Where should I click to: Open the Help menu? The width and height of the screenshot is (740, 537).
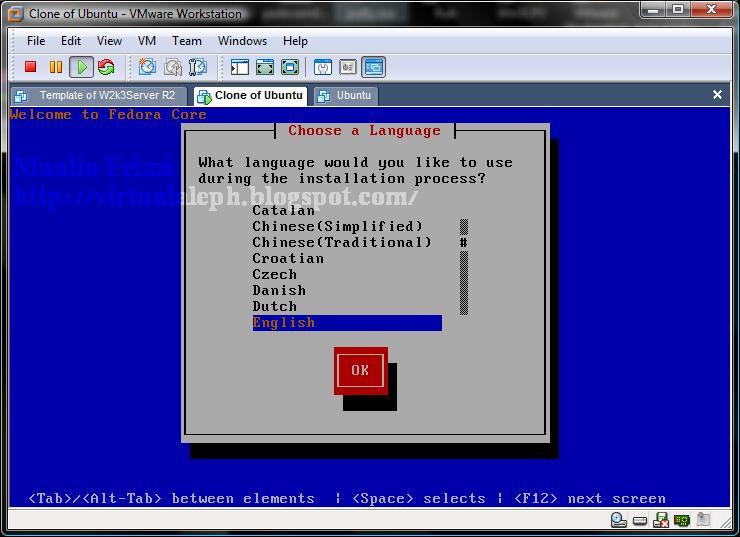tap(295, 41)
